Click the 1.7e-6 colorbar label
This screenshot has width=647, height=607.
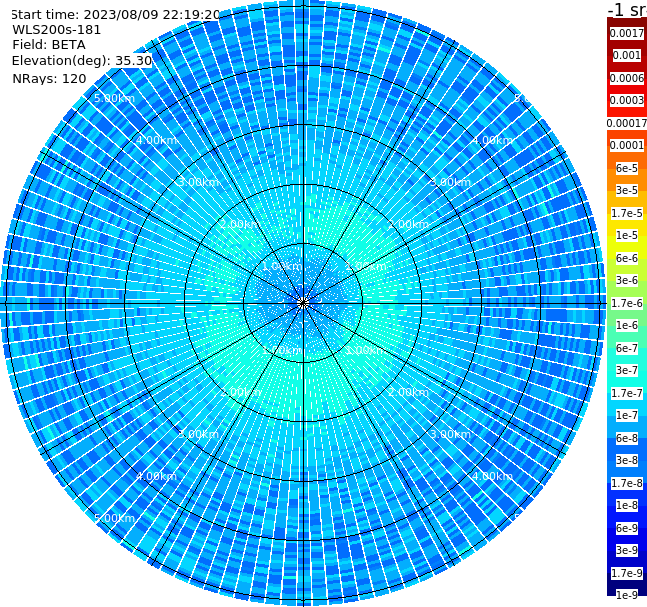[627, 303]
